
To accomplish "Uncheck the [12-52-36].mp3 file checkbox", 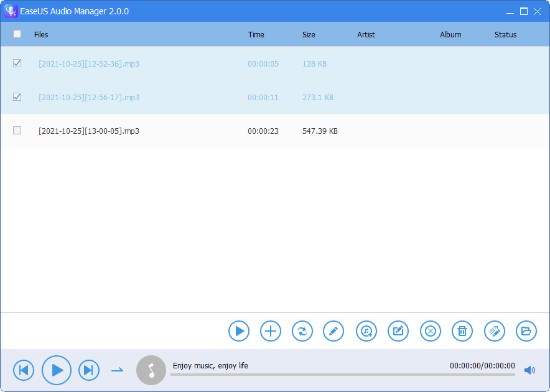I will tap(17, 63).
